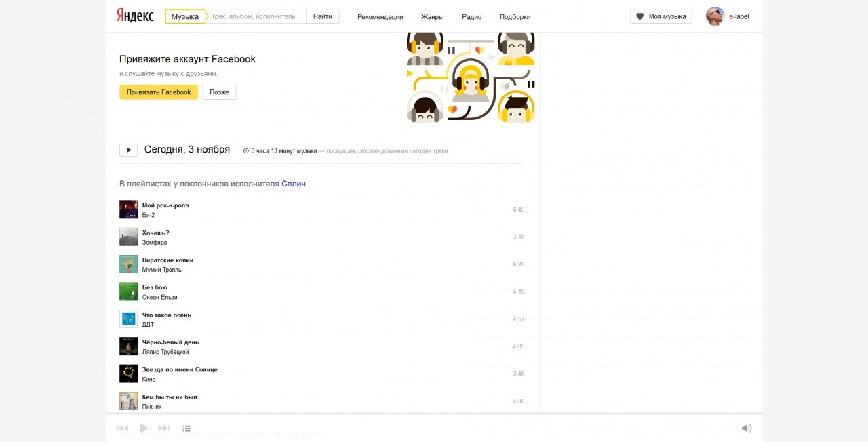Image resolution: width=868 pixels, height=442 pixels.
Task: Select track title Кем бы ты ни был
Action: coord(170,397)
